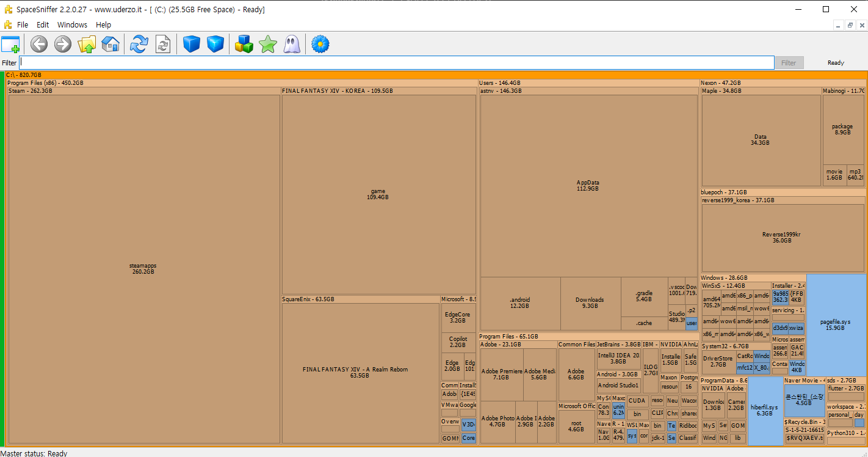
Task: Click the Filter button
Action: tap(789, 62)
